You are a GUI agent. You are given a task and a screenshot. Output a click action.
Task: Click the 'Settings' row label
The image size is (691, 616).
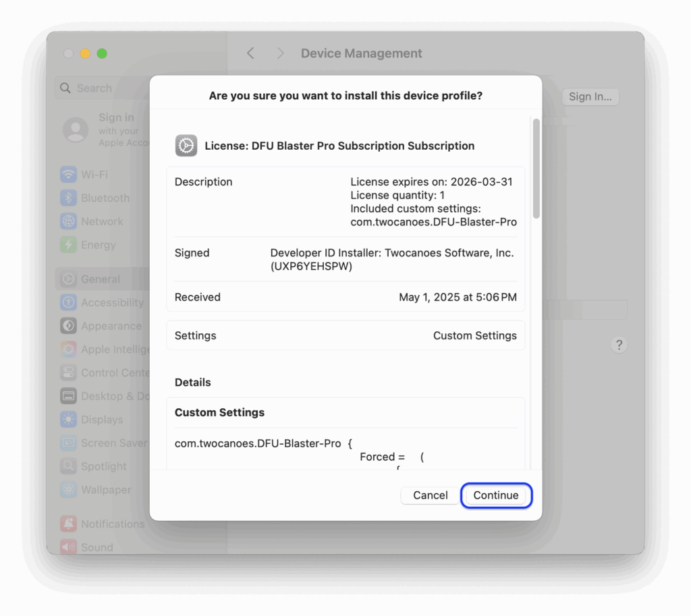point(195,336)
